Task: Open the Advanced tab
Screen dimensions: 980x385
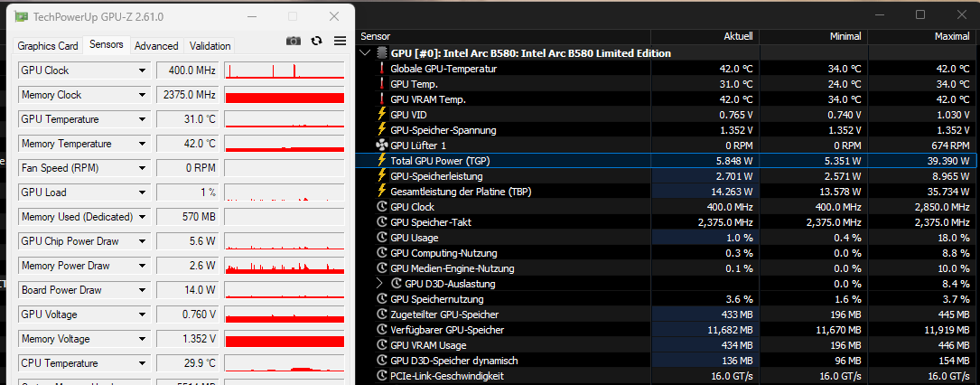Action: point(156,45)
